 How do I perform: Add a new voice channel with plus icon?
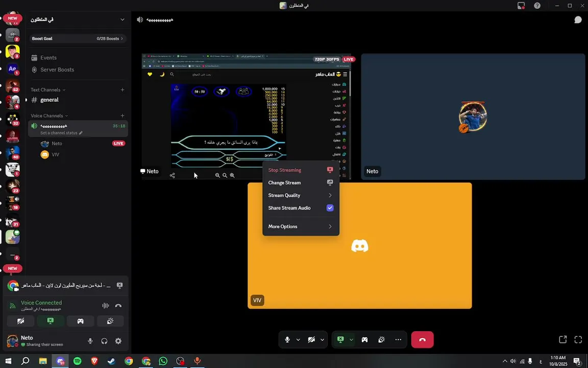(122, 116)
